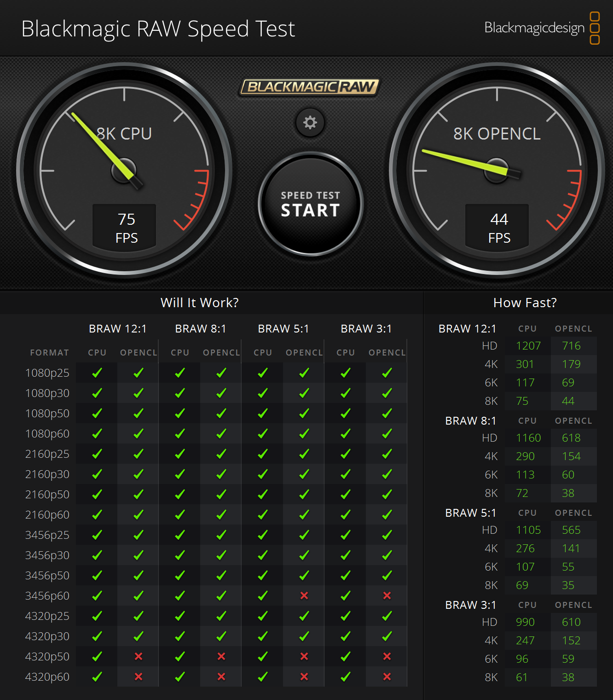Click the How Fast? heading
The width and height of the screenshot is (613, 700).
[x=525, y=303]
